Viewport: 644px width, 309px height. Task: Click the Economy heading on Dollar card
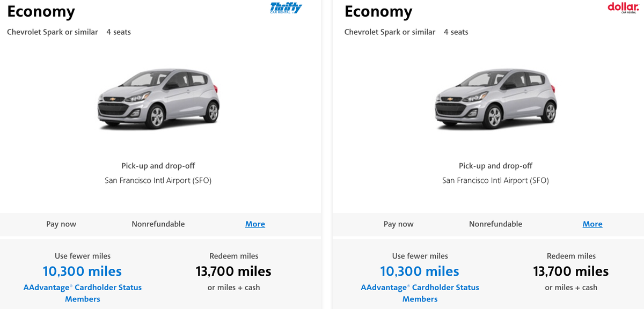click(x=378, y=12)
